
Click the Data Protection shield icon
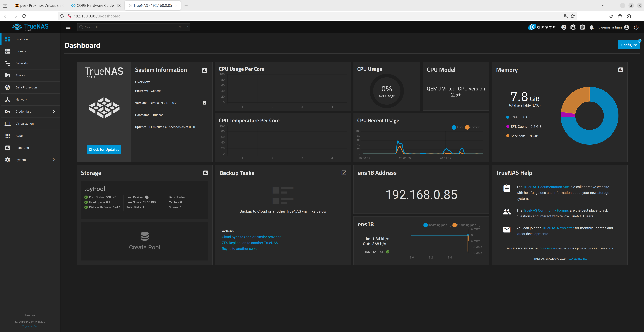pos(8,87)
